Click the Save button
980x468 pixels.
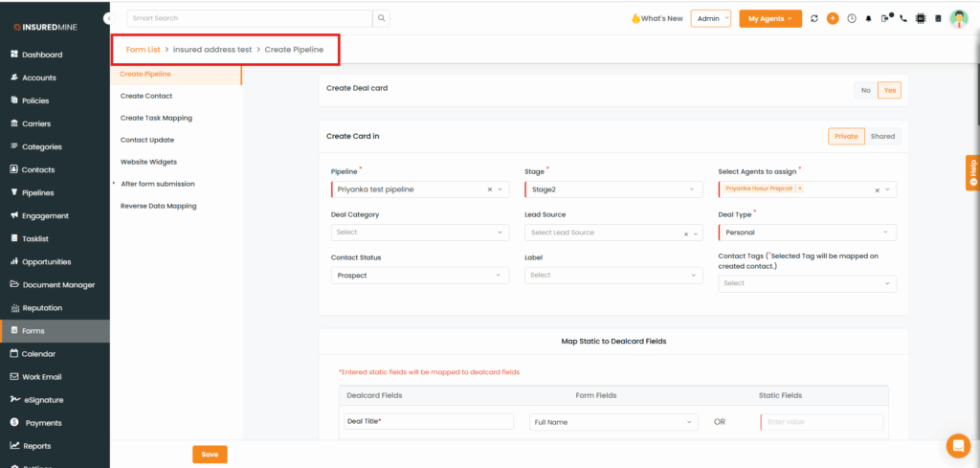pos(210,455)
